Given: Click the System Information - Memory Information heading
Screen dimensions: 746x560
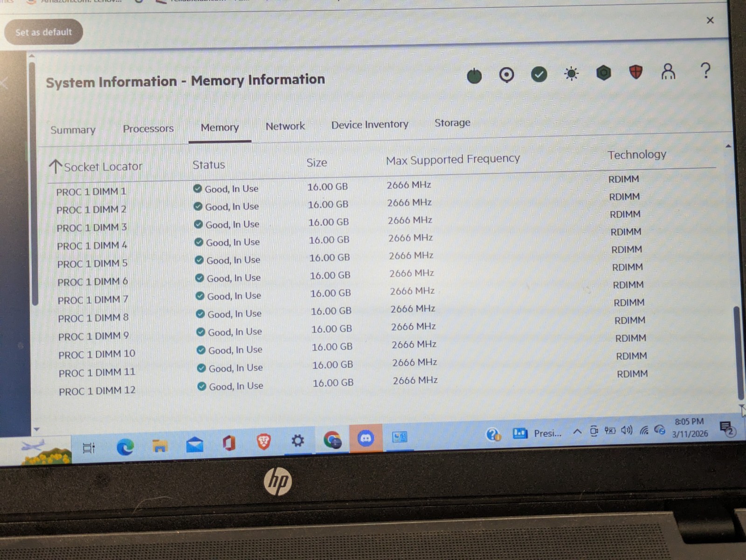Looking at the screenshot, I should click(185, 81).
